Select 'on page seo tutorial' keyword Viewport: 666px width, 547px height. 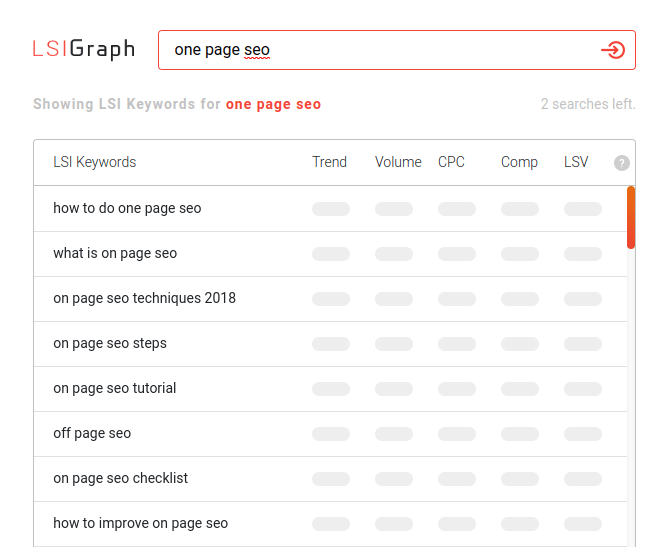coord(114,388)
